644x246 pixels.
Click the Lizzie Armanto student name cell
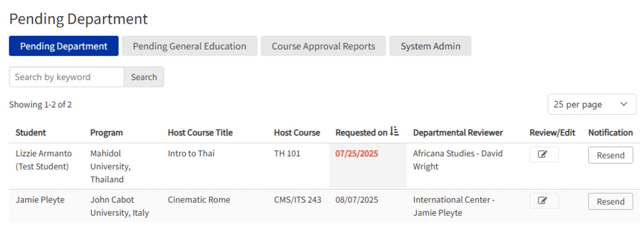pyautogui.click(x=43, y=154)
